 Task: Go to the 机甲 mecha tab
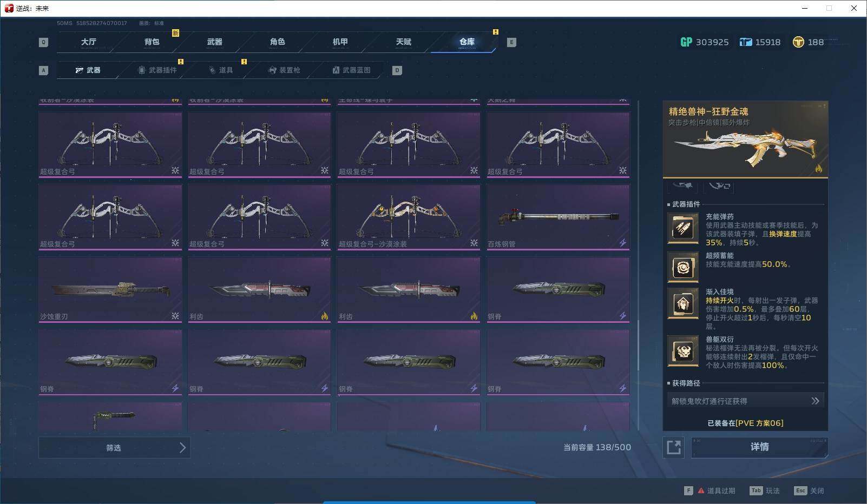click(340, 42)
